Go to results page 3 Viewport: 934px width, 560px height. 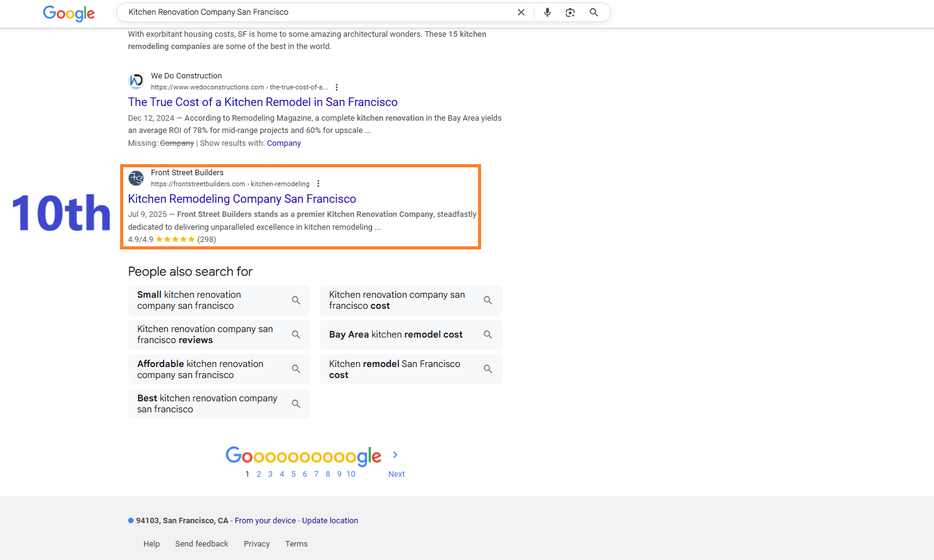point(270,474)
